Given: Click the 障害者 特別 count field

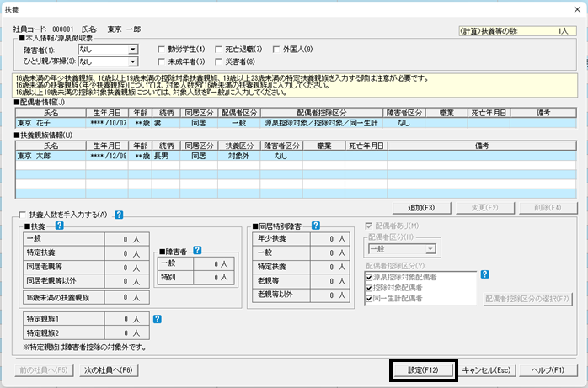Looking at the screenshot, I should pos(214,278).
